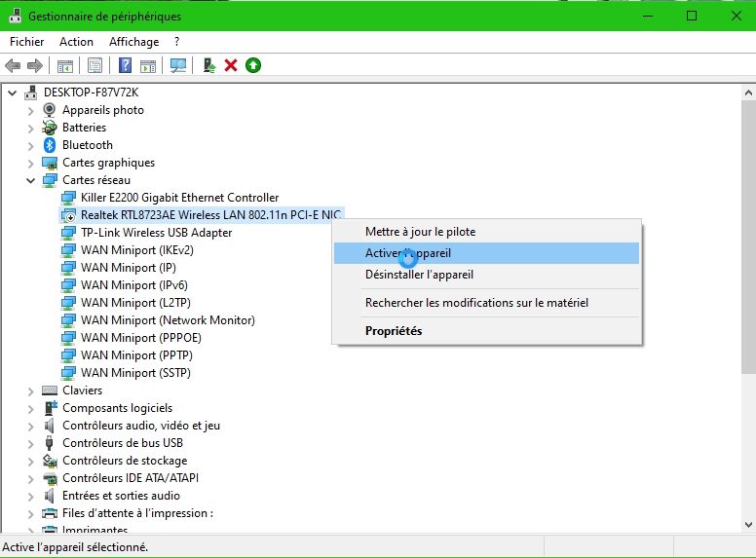Image resolution: width=756 pixels, height=558 pixels.
Task: Click the vertical scrollbar thumb
Action: [748, 237]
